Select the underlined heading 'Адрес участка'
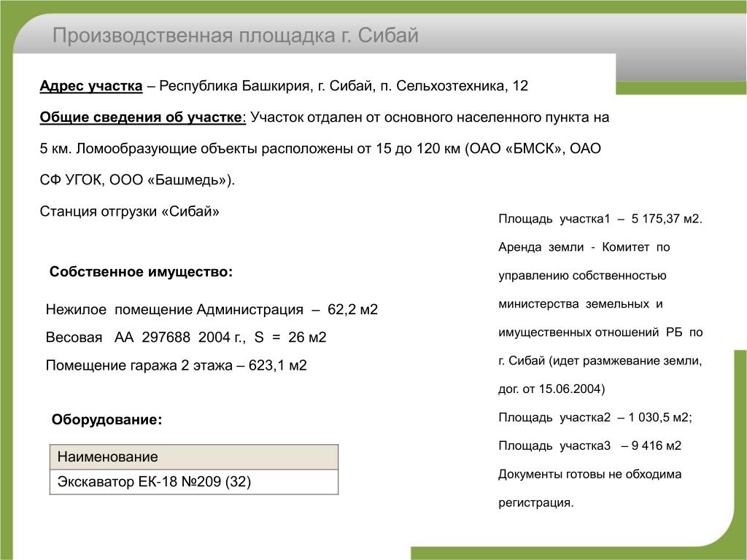This screenshot has height=560, width=747. click(x=91, y=86)
